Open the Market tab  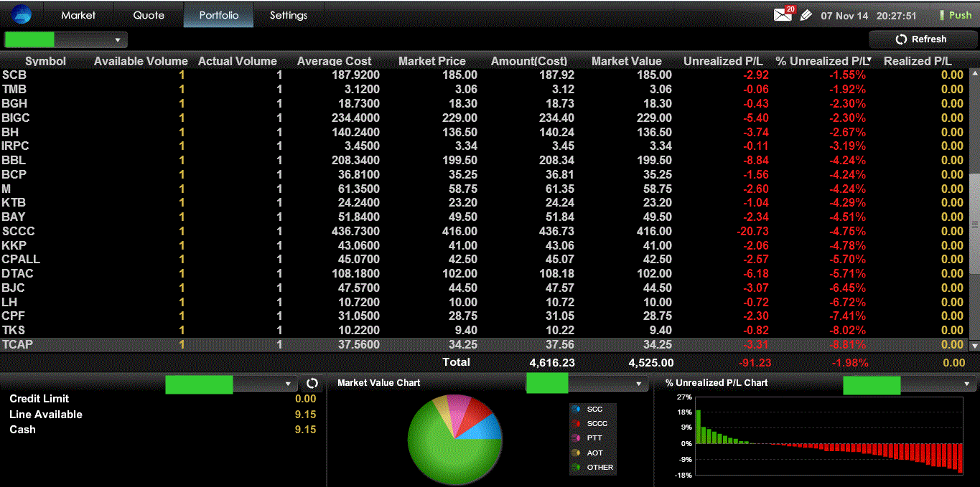coord(78,15)
